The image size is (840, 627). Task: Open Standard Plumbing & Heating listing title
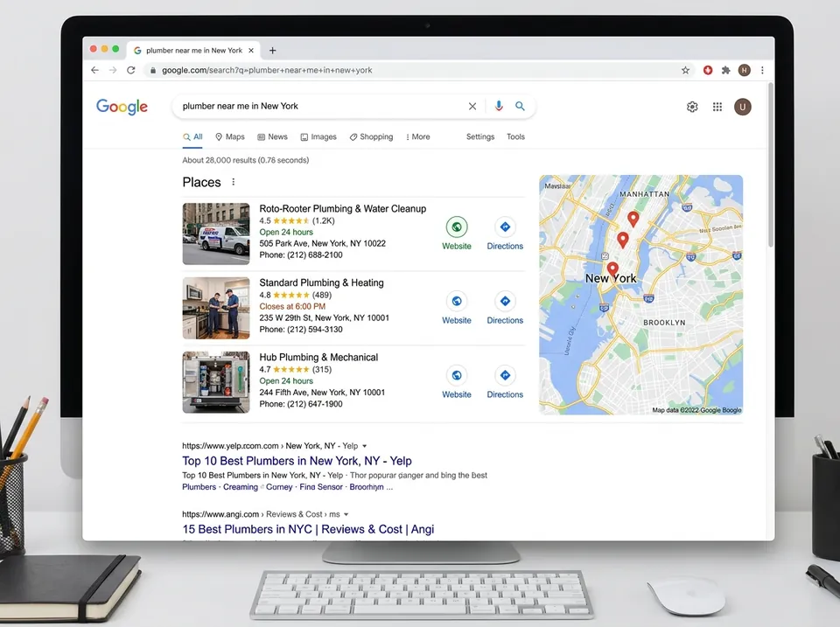click(321, 282)
